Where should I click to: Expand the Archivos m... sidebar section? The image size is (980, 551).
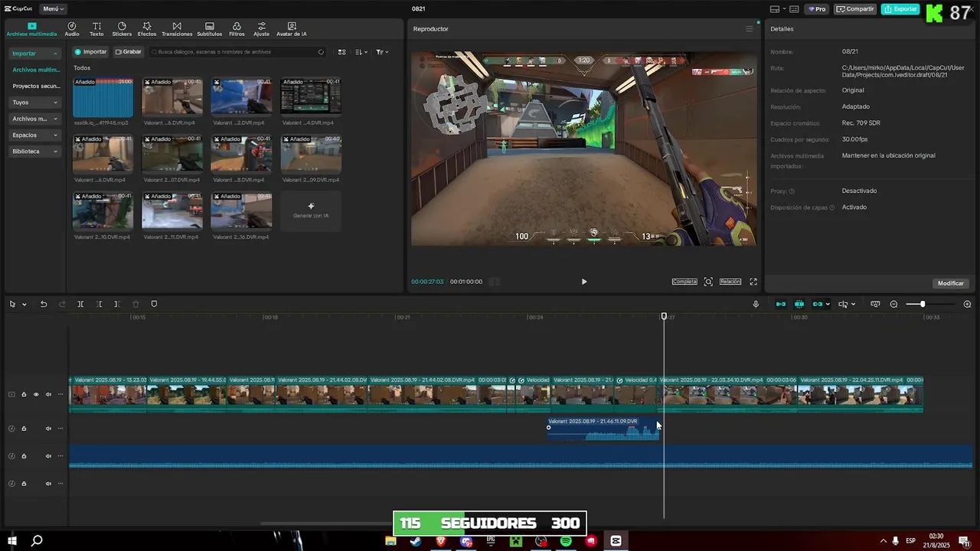click(35, 119)
